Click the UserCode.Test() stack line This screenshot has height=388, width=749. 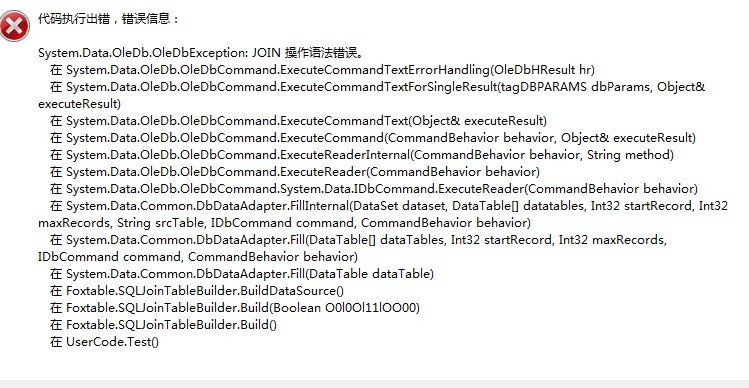[105, 342]
